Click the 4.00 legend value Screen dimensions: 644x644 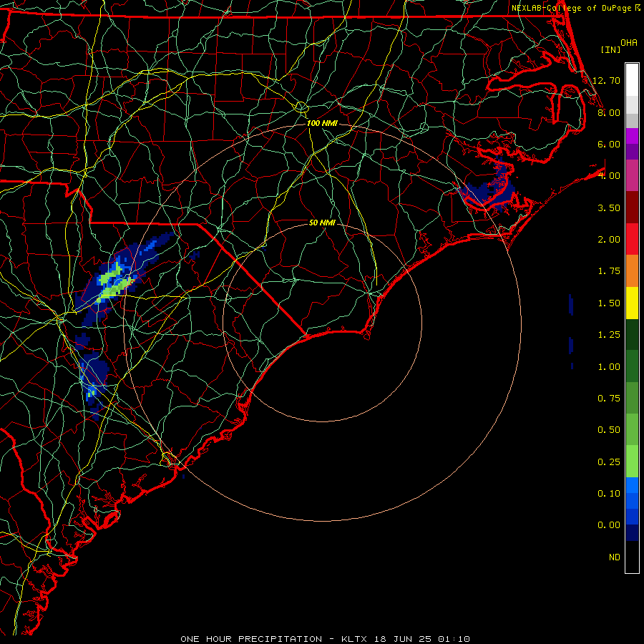coord(609,176)
